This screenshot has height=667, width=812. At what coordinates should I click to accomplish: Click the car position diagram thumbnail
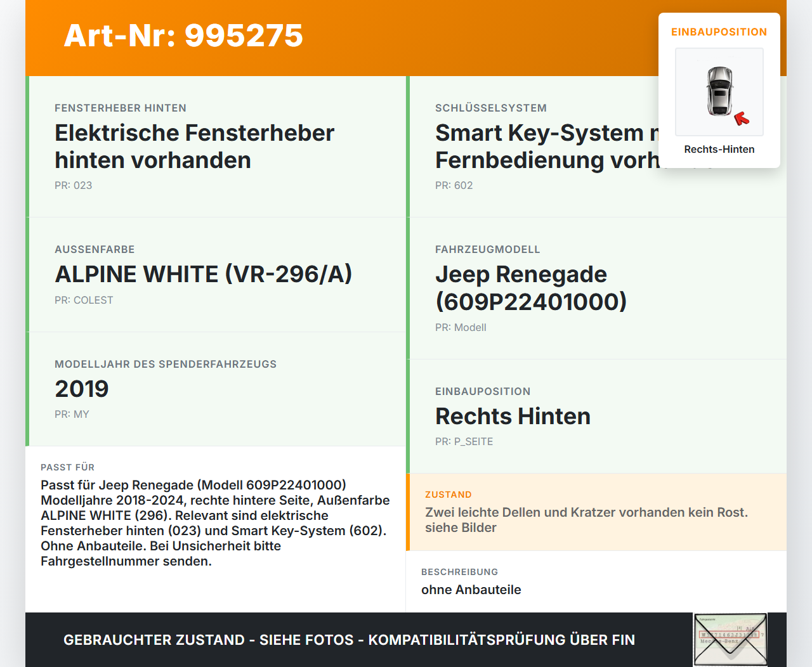pos(719,92)
